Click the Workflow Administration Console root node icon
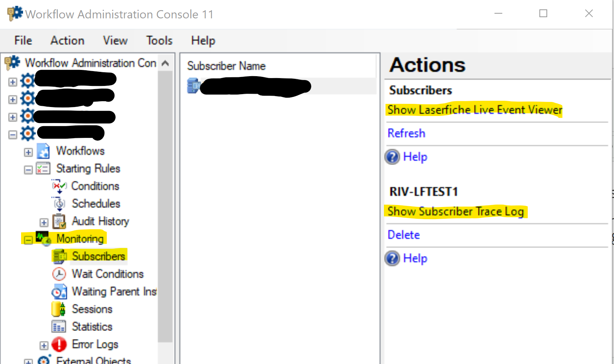Image resolution: width=614 pixels, height=364 pixels. (12, 62)
